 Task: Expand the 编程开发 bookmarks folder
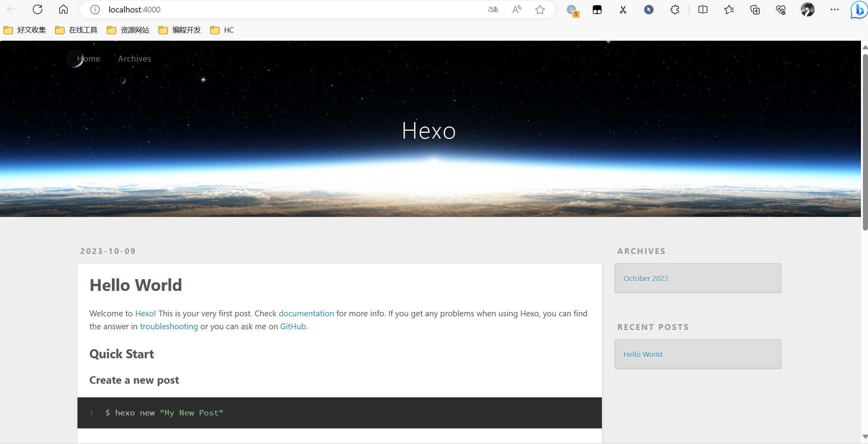[x=180, y=30]
